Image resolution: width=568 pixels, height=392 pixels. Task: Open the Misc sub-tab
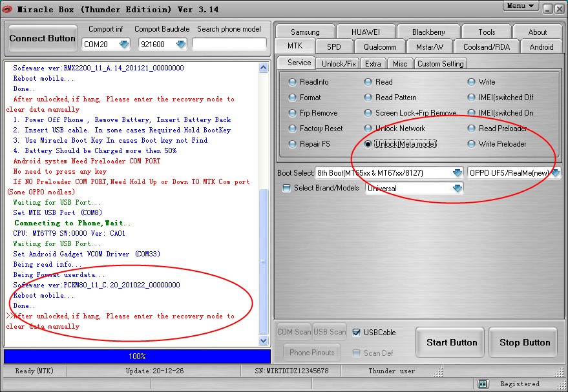click(400, 64)
